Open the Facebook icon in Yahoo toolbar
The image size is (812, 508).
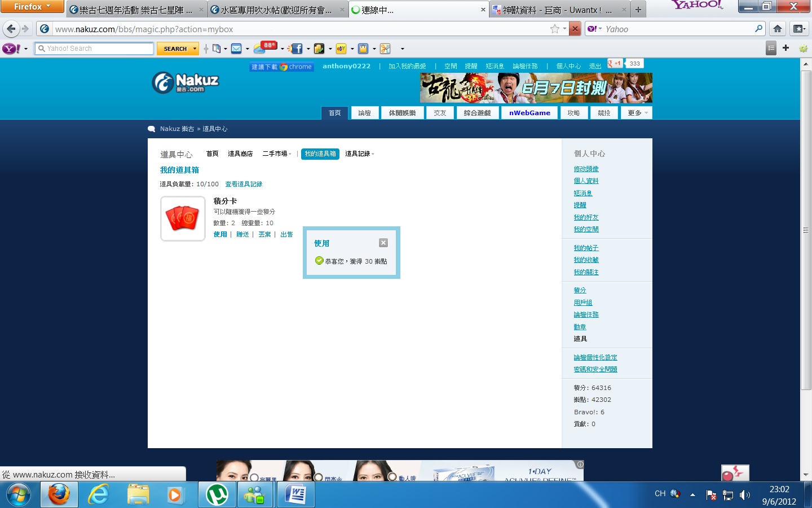297,49
